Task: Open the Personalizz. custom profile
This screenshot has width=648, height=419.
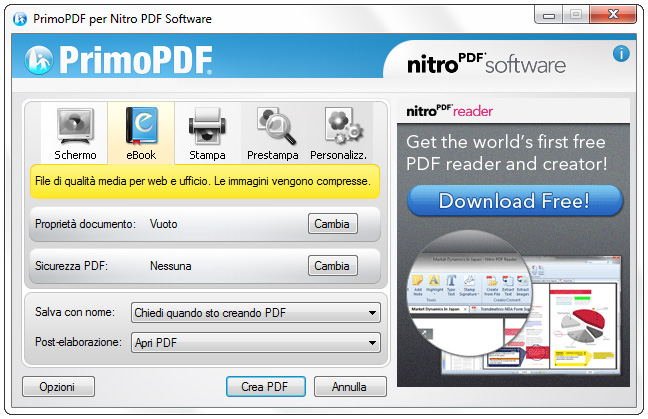Action: coord(339,133)
